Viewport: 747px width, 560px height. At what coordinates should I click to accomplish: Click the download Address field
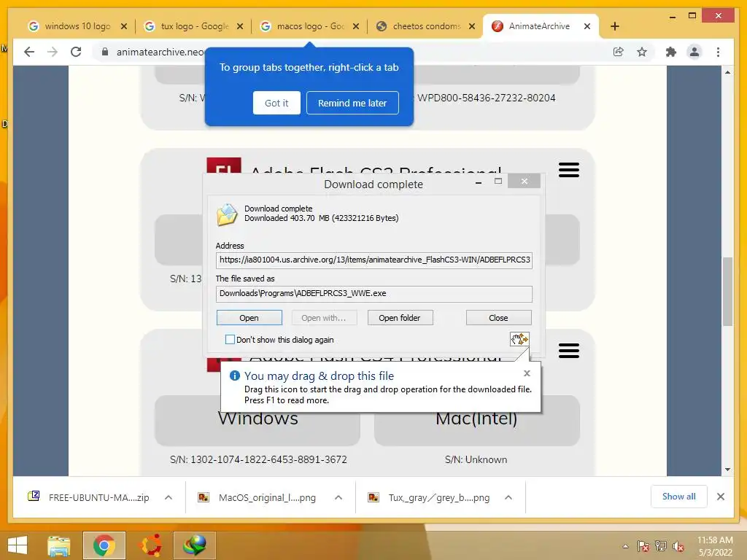tap(374, 260)
